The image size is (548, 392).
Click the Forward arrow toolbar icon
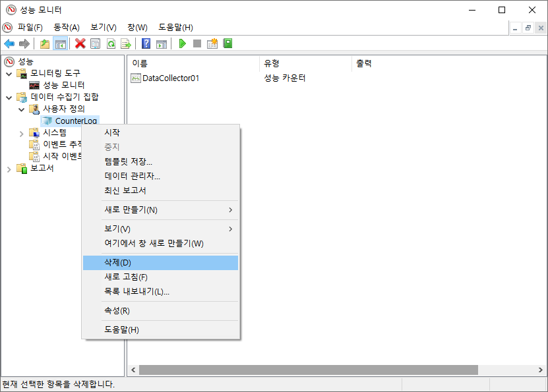[24, 43]
